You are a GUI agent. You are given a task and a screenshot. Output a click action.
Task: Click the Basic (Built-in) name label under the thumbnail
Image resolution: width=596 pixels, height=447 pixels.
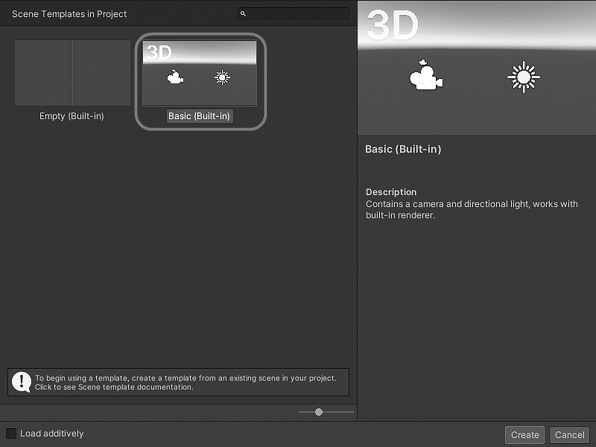[200, 116]
